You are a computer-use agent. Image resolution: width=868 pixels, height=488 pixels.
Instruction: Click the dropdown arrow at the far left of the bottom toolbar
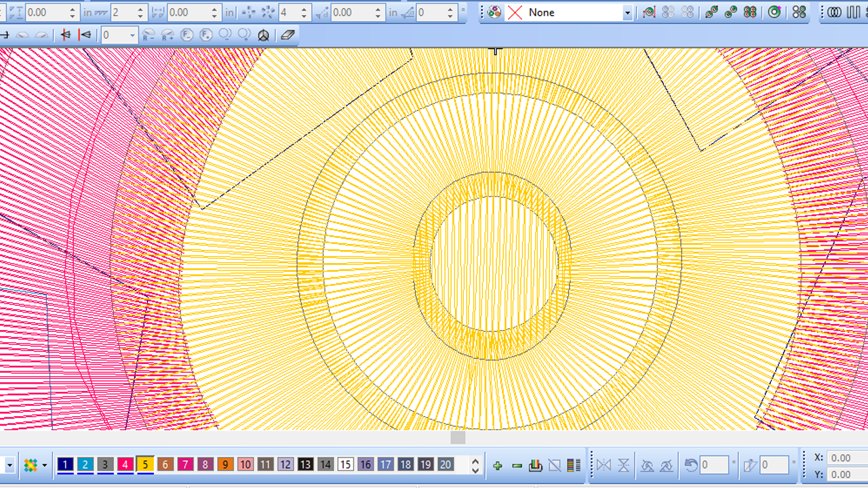(x=10, y=466)
